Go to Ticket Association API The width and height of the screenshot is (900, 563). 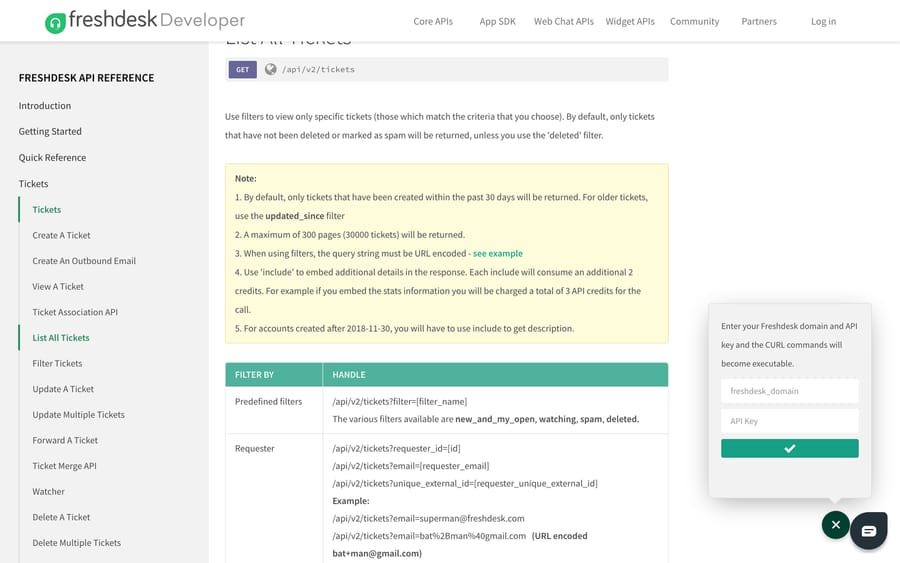pos(75,312)
